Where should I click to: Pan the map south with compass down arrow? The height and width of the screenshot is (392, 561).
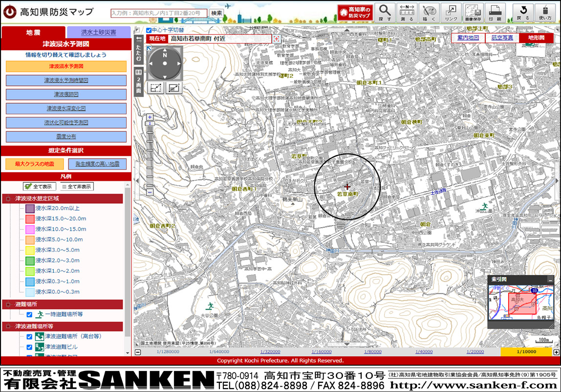[x=165, y=77]
